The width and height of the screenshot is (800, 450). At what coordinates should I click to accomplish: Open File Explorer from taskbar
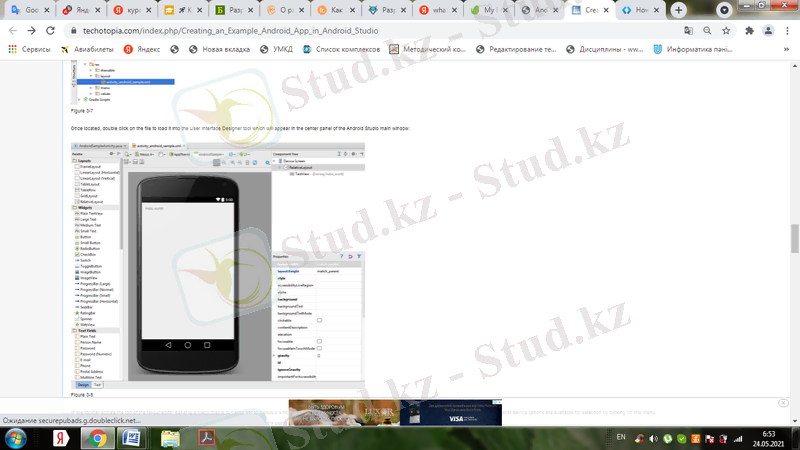coord(170,439)
